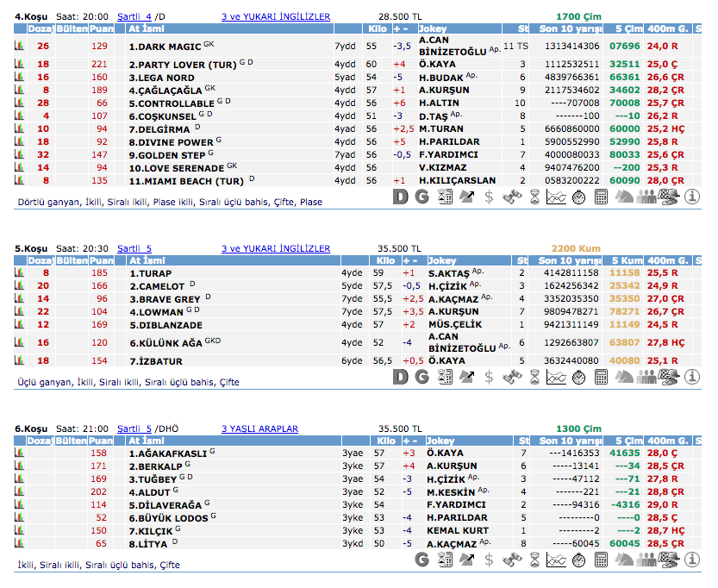718x588 pixels.
Task: Click the dollar sign icon under race 5
Action: [490, 377]
